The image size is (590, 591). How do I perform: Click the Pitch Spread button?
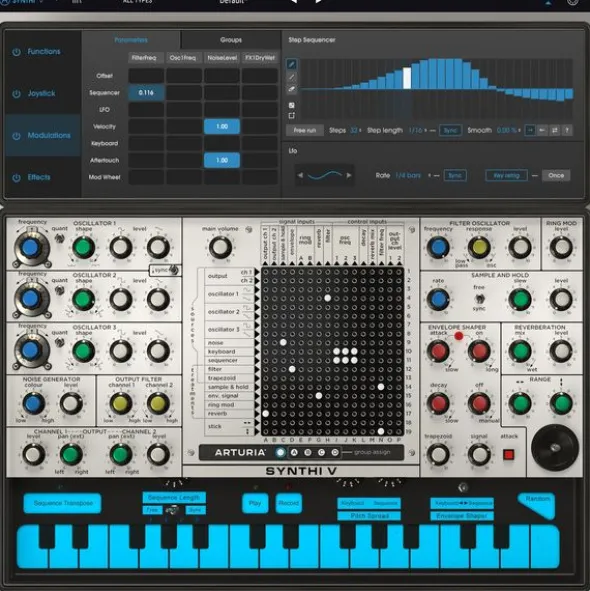point(369,516)
